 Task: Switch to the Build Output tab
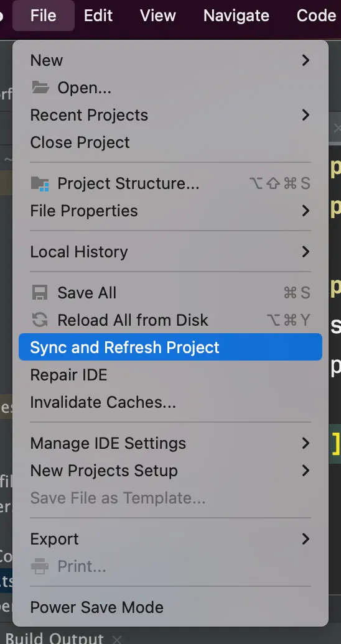click(54, 638)
